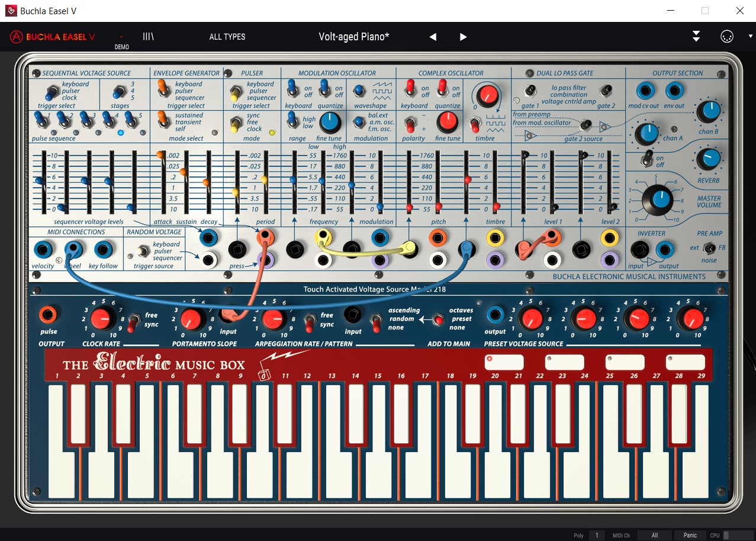This screenshot has width=756, height=541.
Task: Click the pulse output jack
Action: 48,315
